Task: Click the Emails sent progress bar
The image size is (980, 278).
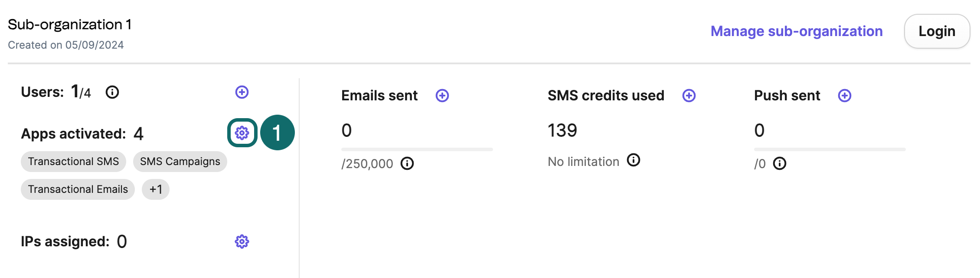Action: [416, 149]
